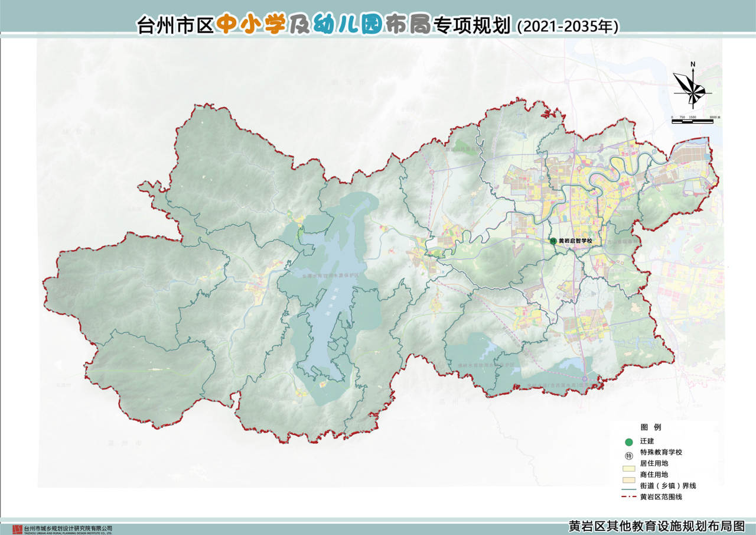756x535 pixels.
Task: Click the red company logo at bottom left
Action: 17,528
